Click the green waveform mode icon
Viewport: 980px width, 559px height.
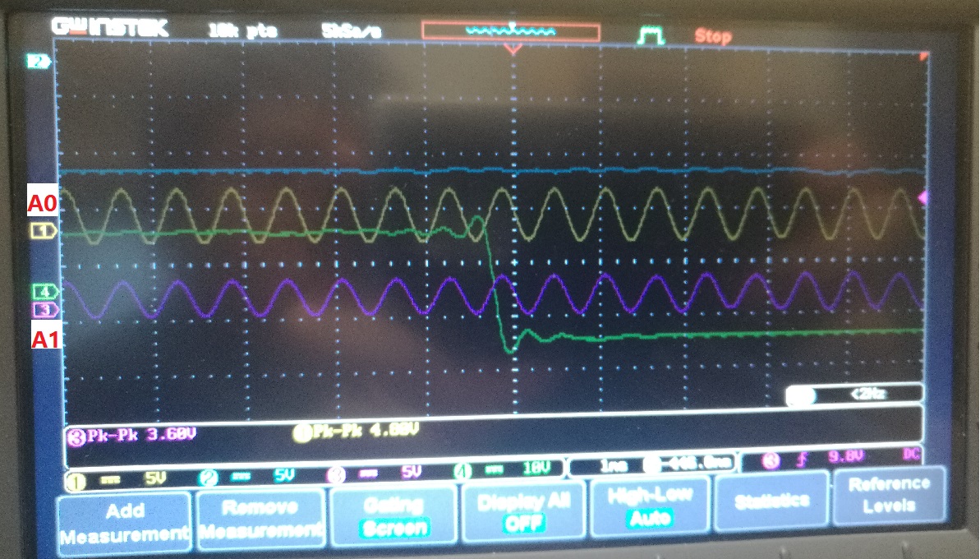650,35
